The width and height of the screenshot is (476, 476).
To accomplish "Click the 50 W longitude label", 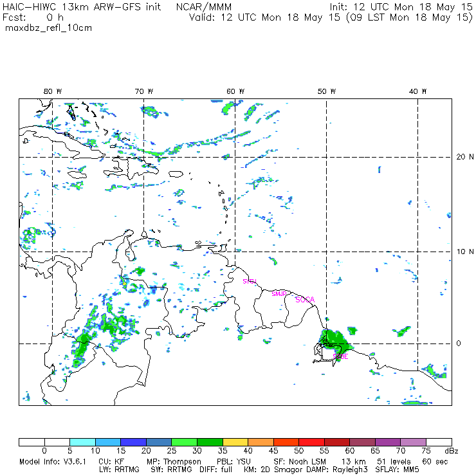I will click(327, 91).
